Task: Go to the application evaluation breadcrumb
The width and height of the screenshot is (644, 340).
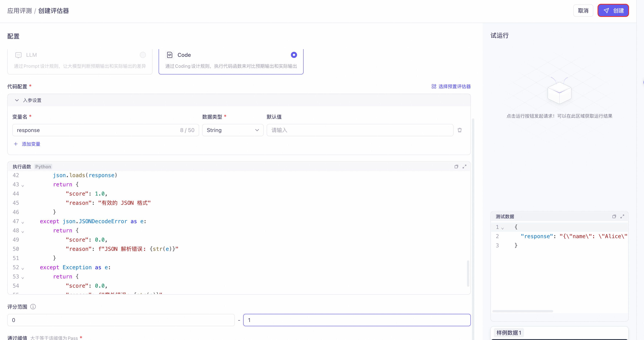Action: 20,11
